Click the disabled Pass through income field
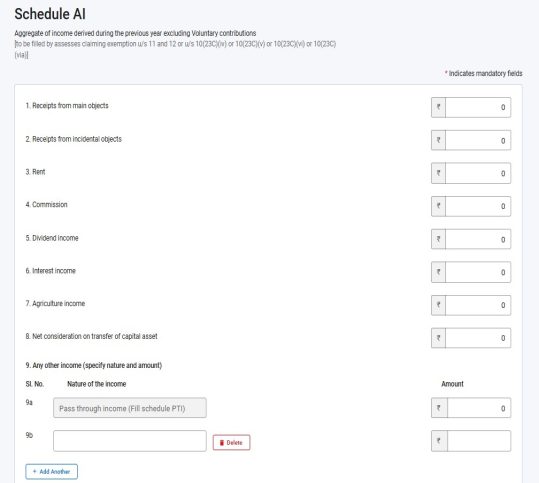 (130, 408)
